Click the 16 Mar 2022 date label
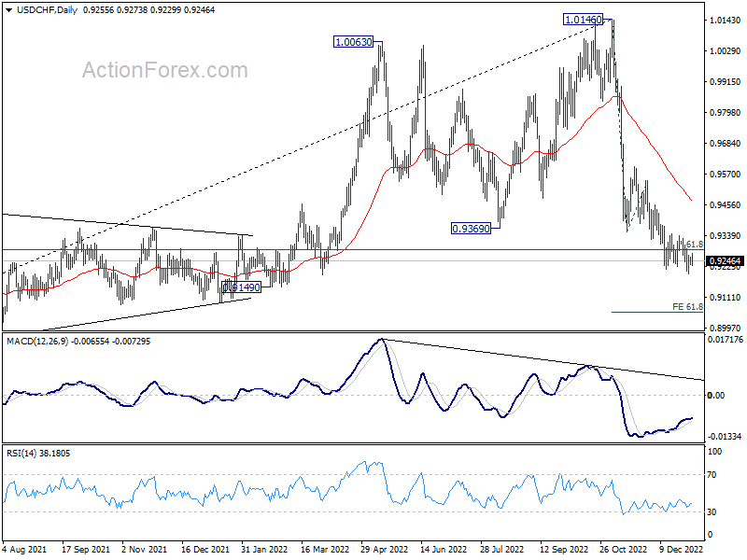This screenshot has height=560, width=747. [x=325, y=550]
